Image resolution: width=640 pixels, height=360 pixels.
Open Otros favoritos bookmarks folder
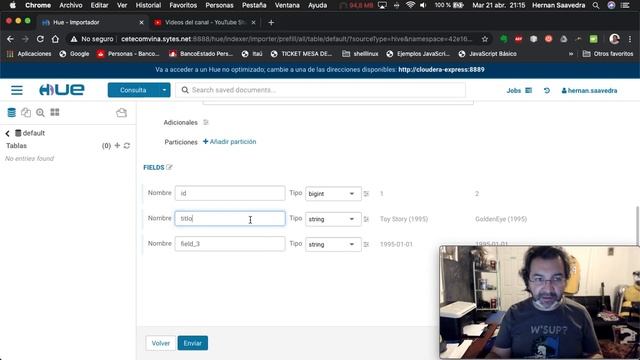point(608,54)
